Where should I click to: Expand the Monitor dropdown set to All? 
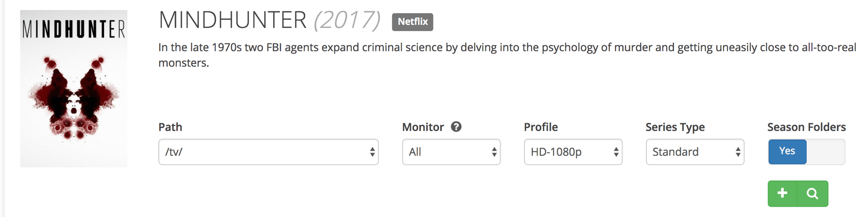tap(451, 152)
